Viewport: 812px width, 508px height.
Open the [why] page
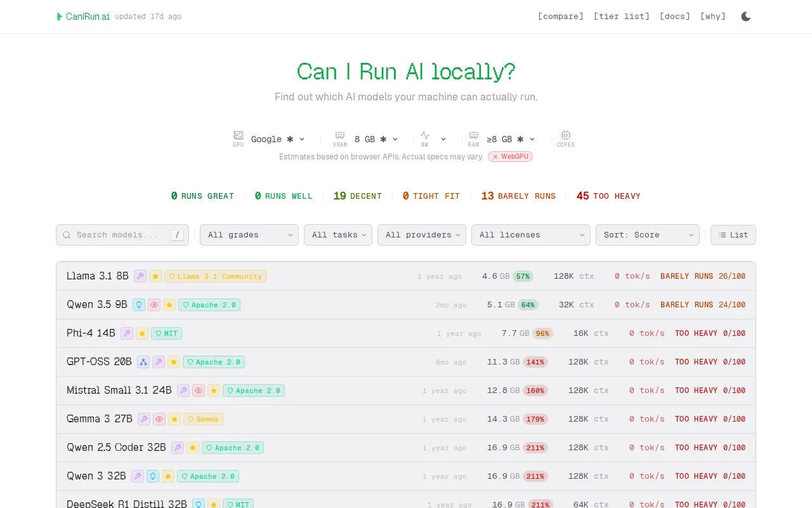[713, 17]
